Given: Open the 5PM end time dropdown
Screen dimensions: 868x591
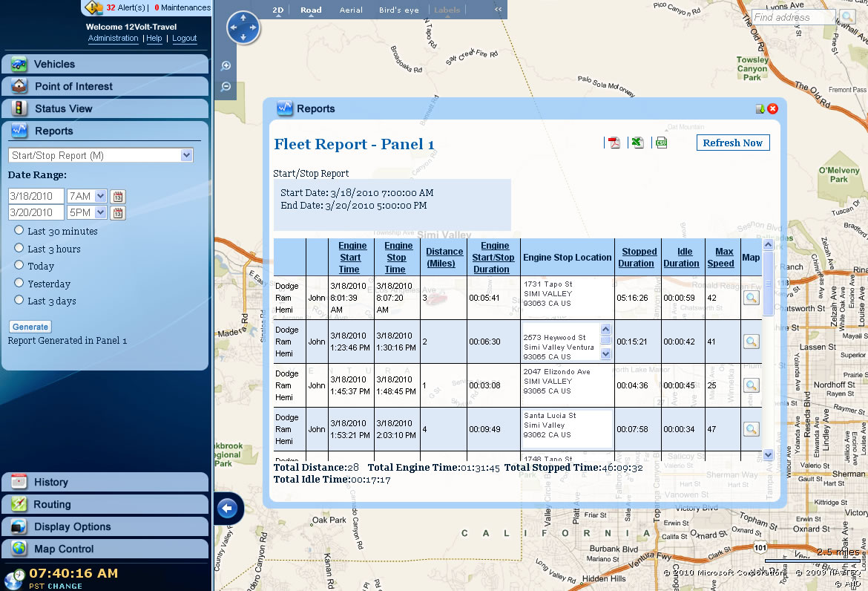Looking at the screenshot, I should [100, 212].
